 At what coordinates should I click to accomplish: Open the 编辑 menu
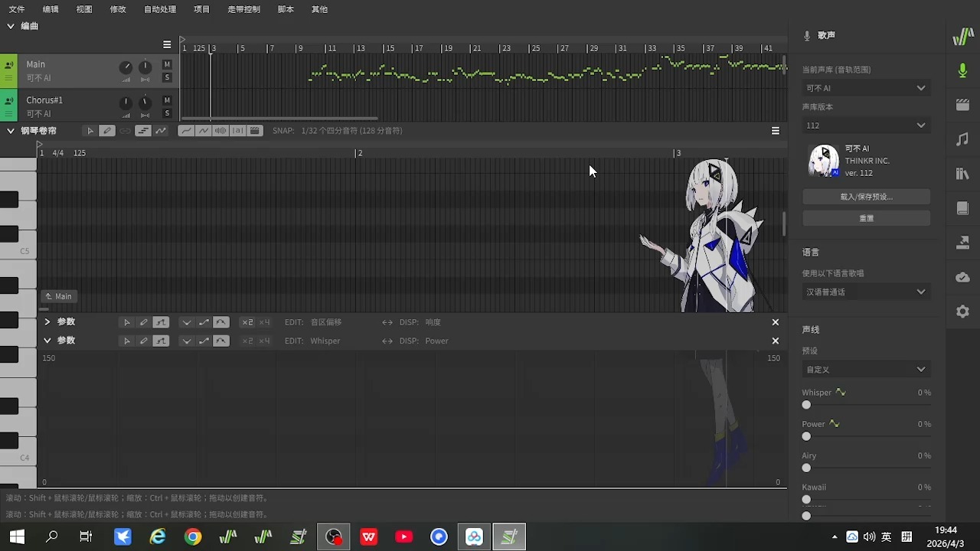point(51,9)
